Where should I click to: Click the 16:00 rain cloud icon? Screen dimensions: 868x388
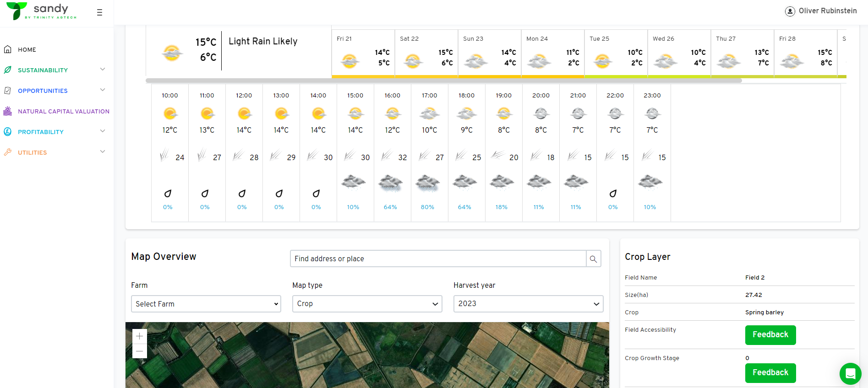click(391, 183)
